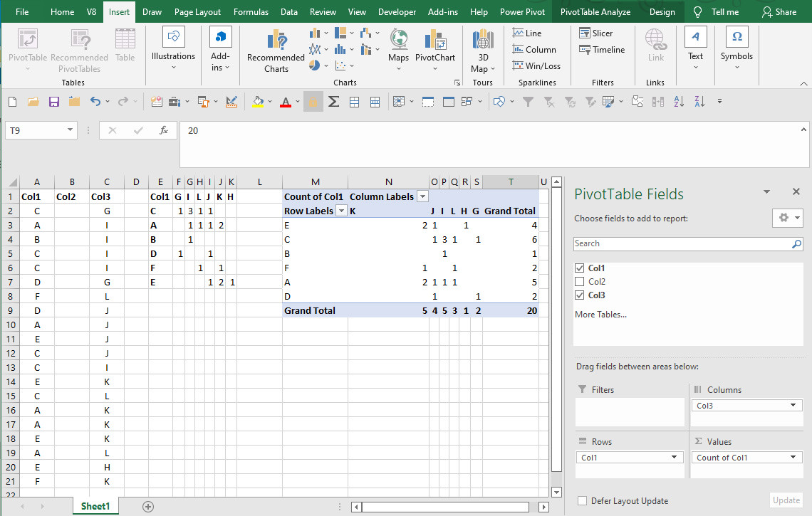Switch to the Home tab
Screen dimensions: 812x516
pyautogui.click(x=62, y=12)
